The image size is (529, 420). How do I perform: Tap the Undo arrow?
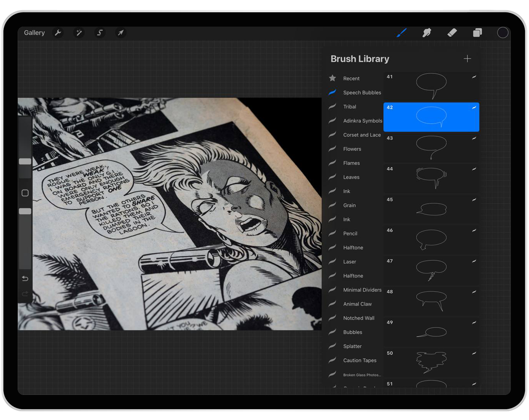click(x=25, y=278)
